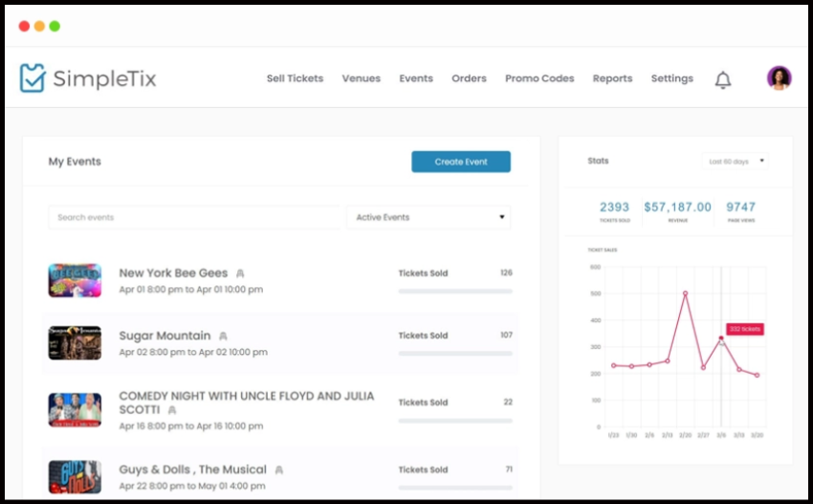
Task: Click seating icon next to Guys & Dolls
Action: (x=278, y=471)
